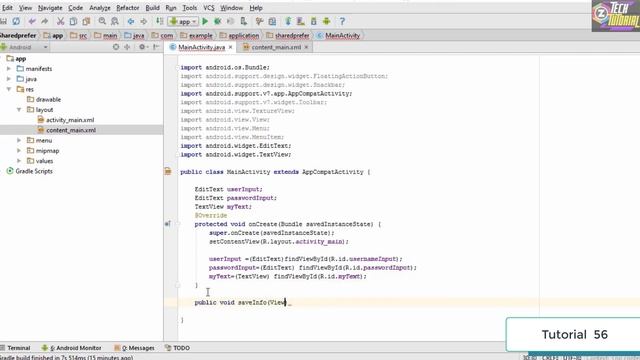Click the 'TextView myText;' declaration line
The height and width of the screenshot is (360, 640).
click(x=223, y=207)
